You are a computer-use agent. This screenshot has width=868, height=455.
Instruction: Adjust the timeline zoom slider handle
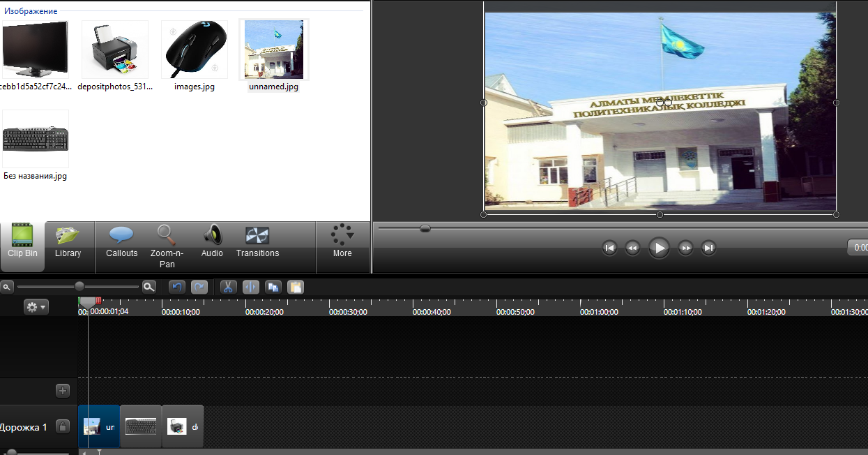click(79, 286)
